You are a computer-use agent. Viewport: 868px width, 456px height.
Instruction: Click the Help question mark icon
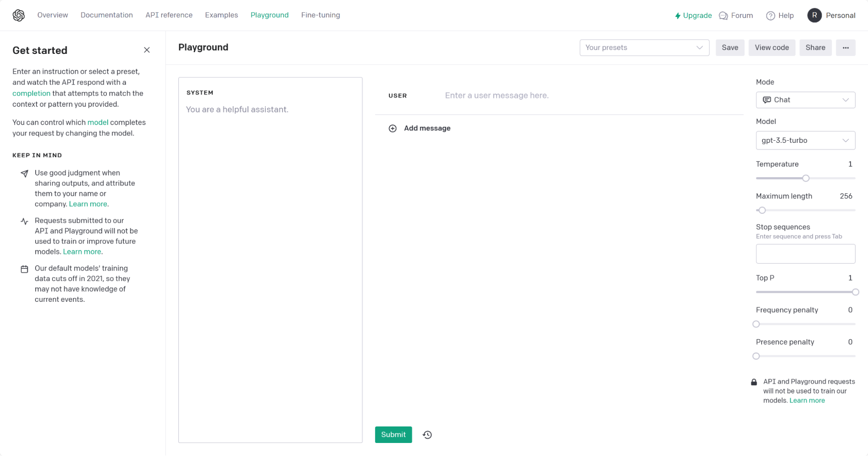pos(770,16)
